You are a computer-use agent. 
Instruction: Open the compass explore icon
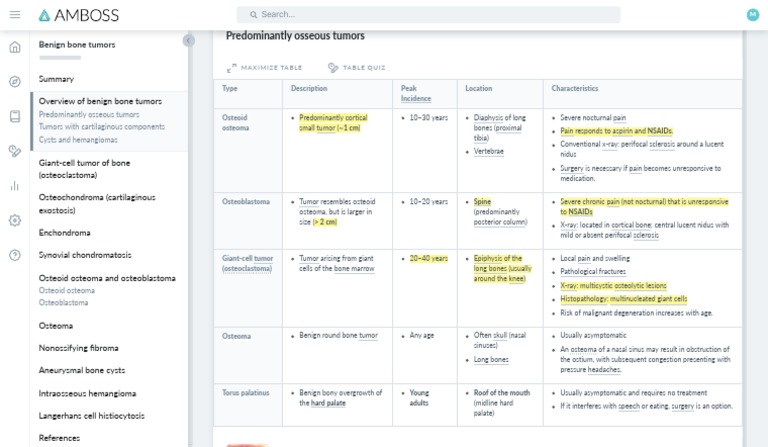pyautogui.click(x=15, y=82)
